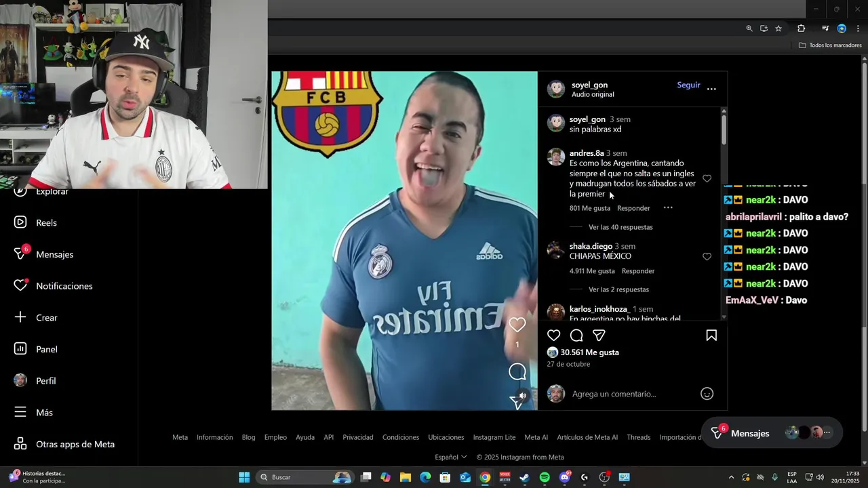Image resolution: width=868 pixels, height=488 pixels.
Task: Open the emoji picker in the comment box
Action: (707, 394)
